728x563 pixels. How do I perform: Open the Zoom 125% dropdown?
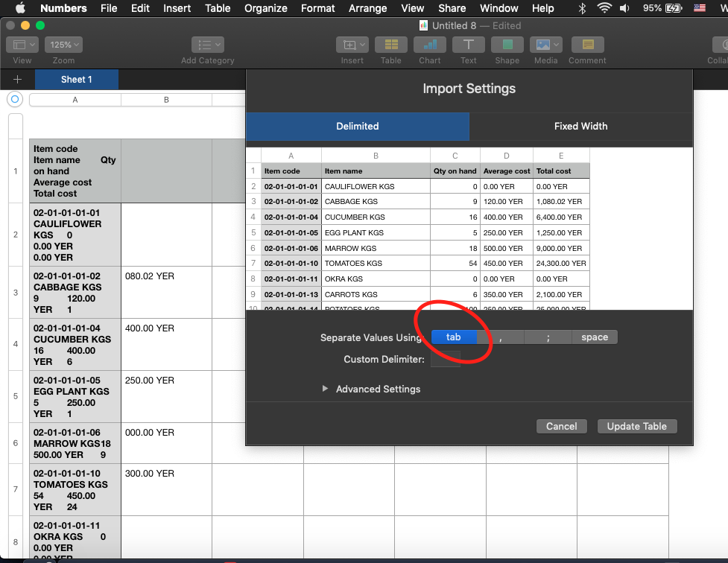coord(63,45)
